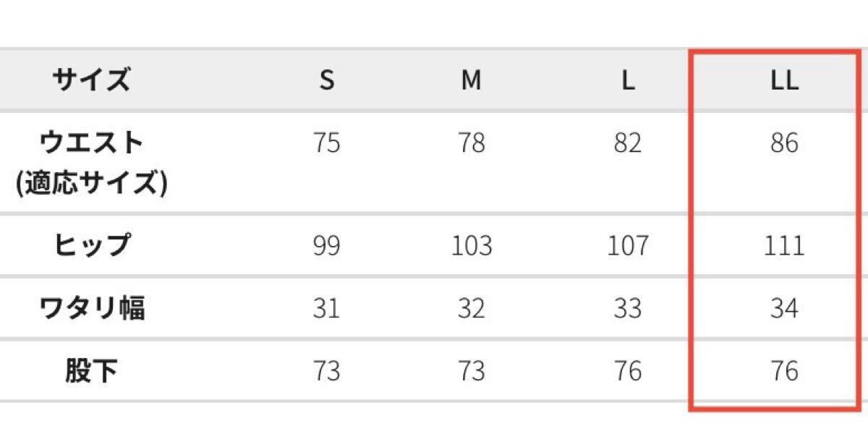Click the ヒップ row label

(91, 246)
